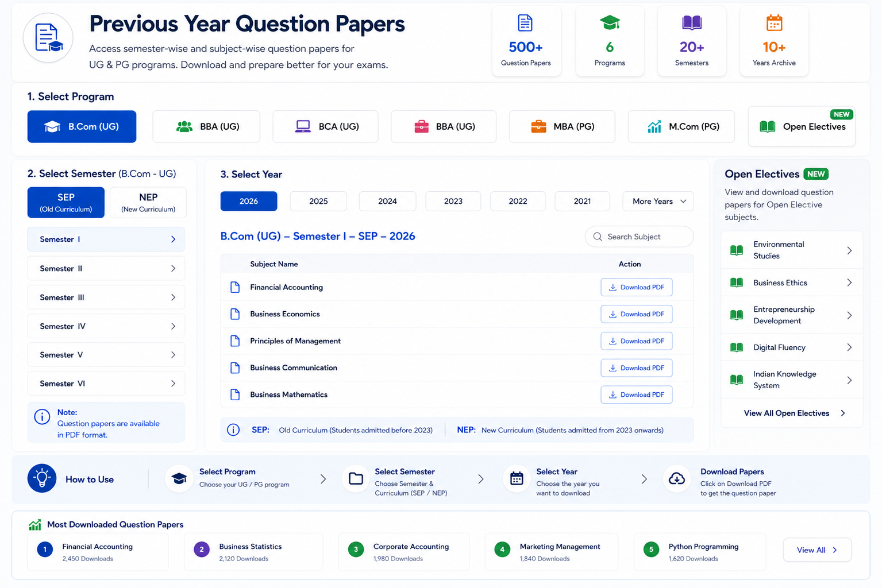This screenshot has height=588, width=882.
Task: Open Digital Fluency elective chevron
Action: pyautogui.click(x=849, y=347)
